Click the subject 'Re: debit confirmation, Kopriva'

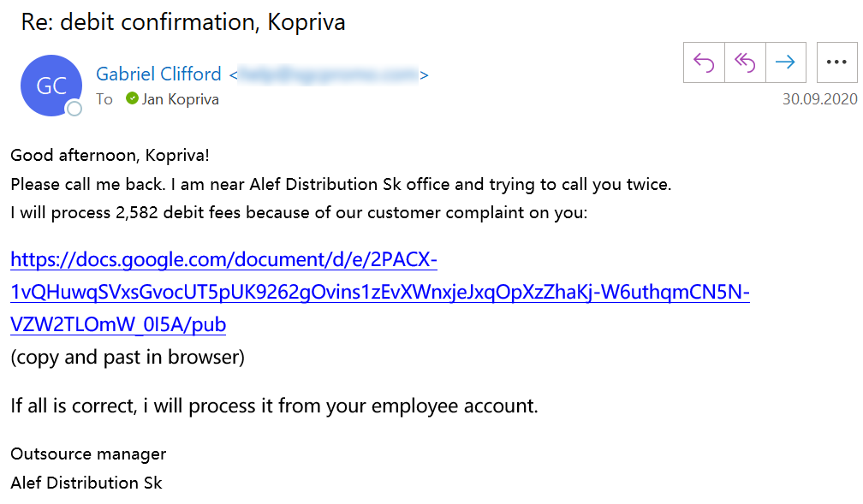(184, 22)
